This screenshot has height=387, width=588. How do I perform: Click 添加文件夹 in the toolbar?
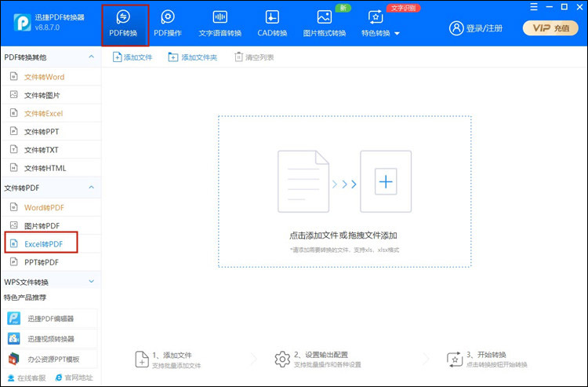[193, 57]
